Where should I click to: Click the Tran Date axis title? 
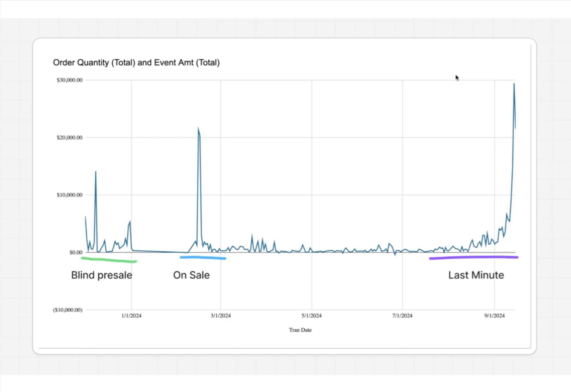(x=300, y=330)
